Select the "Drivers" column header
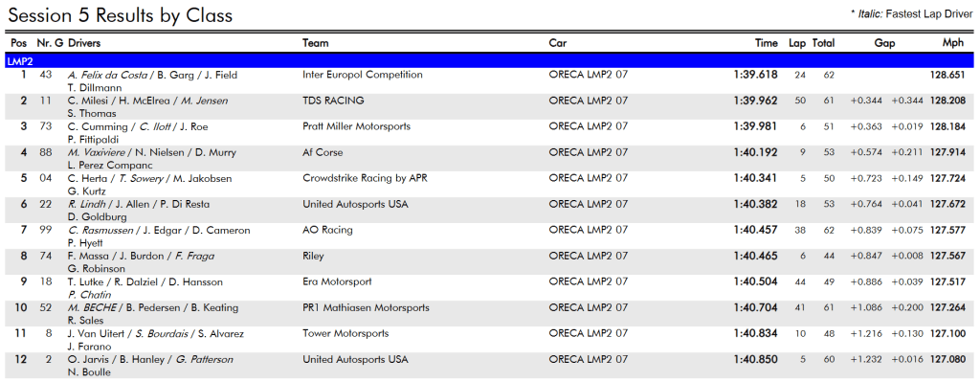Viewport: 980px width, 382px height. click(x=84, y=43)
